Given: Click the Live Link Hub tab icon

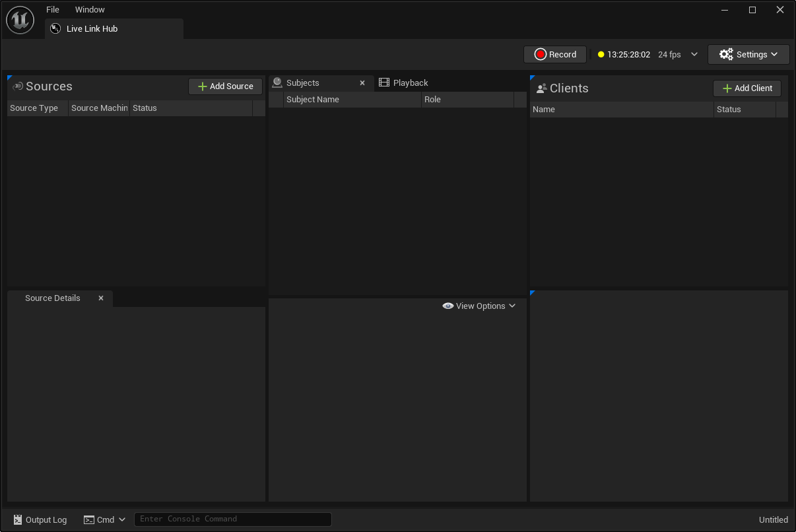Looking at the screenshot, I should click(x=56, y=29).
